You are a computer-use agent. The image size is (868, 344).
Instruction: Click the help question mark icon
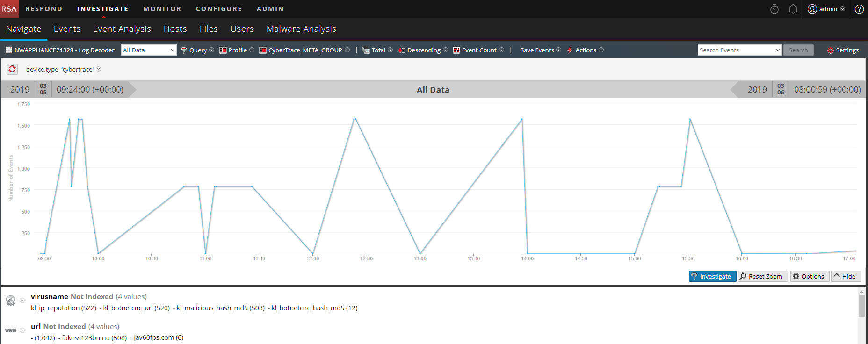coord(859,9)
